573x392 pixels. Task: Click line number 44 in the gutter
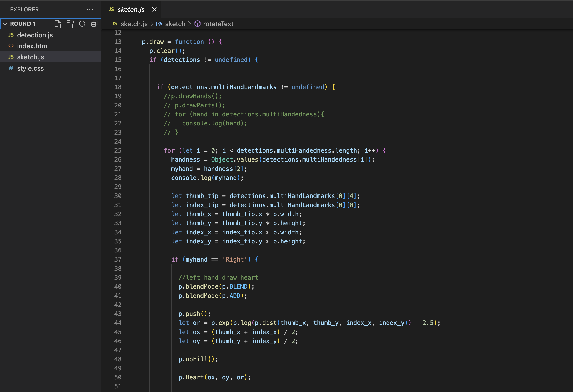(x=118, y=323)
